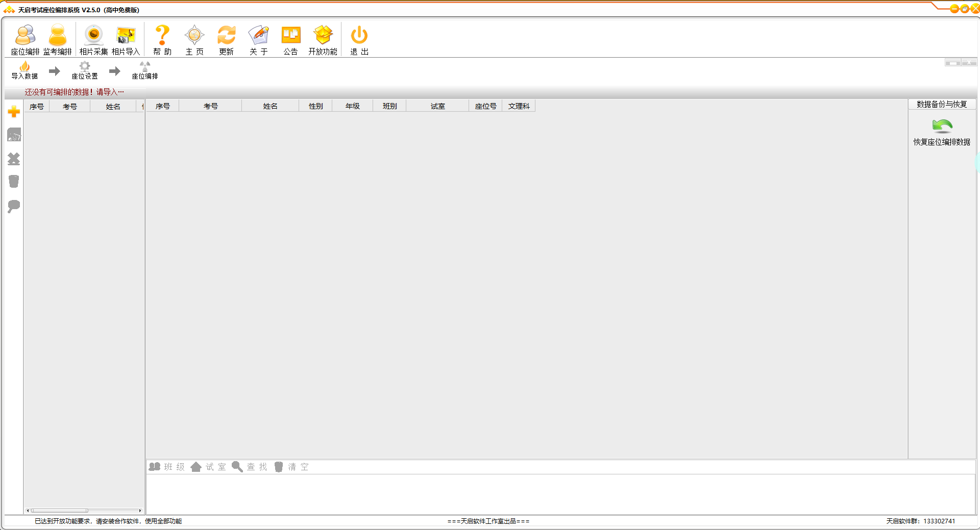Image resolution: width=980 pixels, height=530 pixels.
Task: Click the green 恢复座位编排数据 restore arrow
Action: point(942,132)
